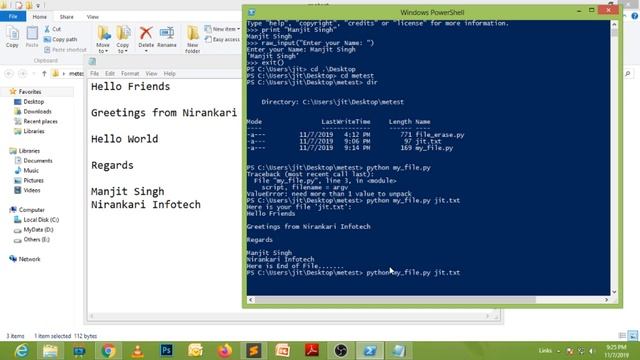Click Cut in the Clipboard group

pyautogui.click(x=53, y=29)
